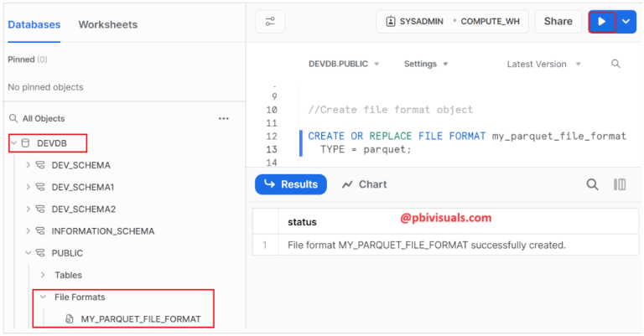
Task: Select MY_PARQUET_FILE_FORMAT in the tree
Action: click(141, 319)
